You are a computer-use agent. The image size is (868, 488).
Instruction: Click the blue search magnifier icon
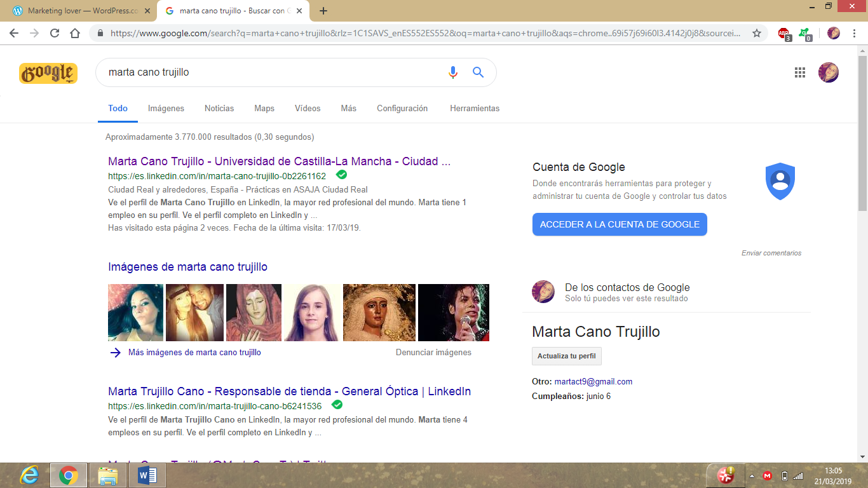coord(478,72)
